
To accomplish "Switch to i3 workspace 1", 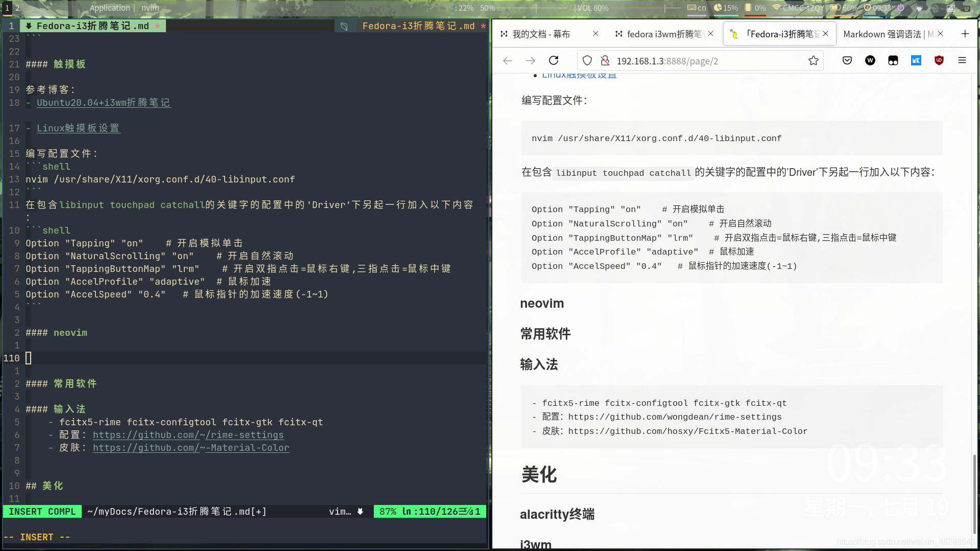I will pyautogui.click(x=7, y=8).
